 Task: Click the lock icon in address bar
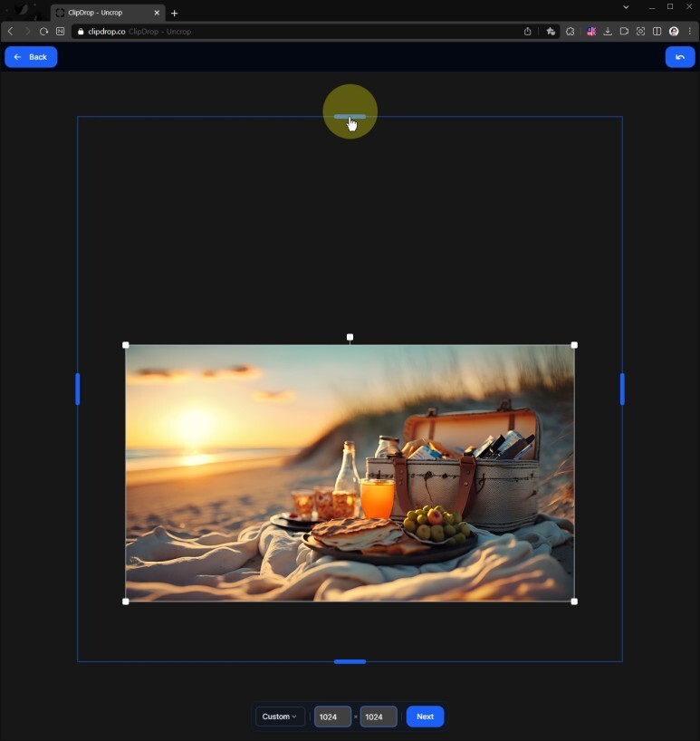81,32
